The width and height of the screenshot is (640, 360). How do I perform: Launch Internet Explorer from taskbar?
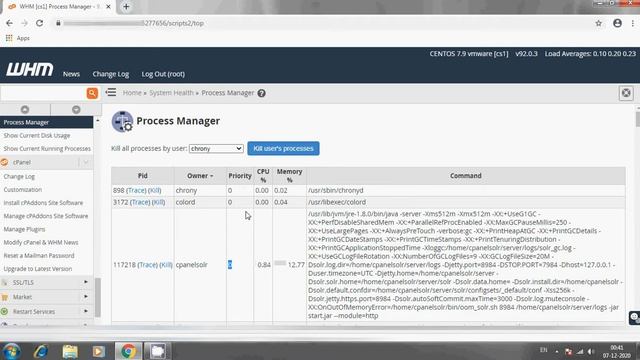coord(41,351)
